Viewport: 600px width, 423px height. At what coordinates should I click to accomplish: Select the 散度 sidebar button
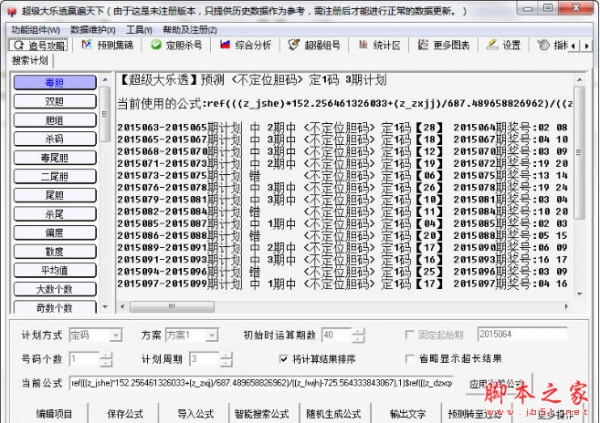pyautogui.click(x=55, y=252)
